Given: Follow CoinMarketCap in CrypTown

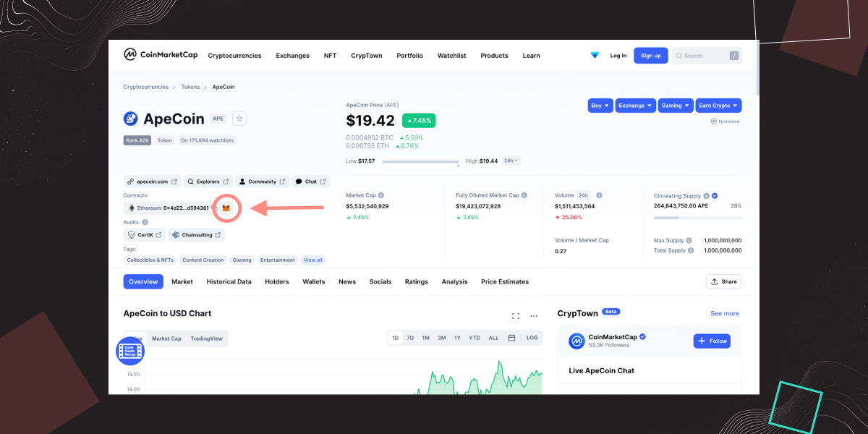Looking at the screenshot, I should [x=712, y=341].
